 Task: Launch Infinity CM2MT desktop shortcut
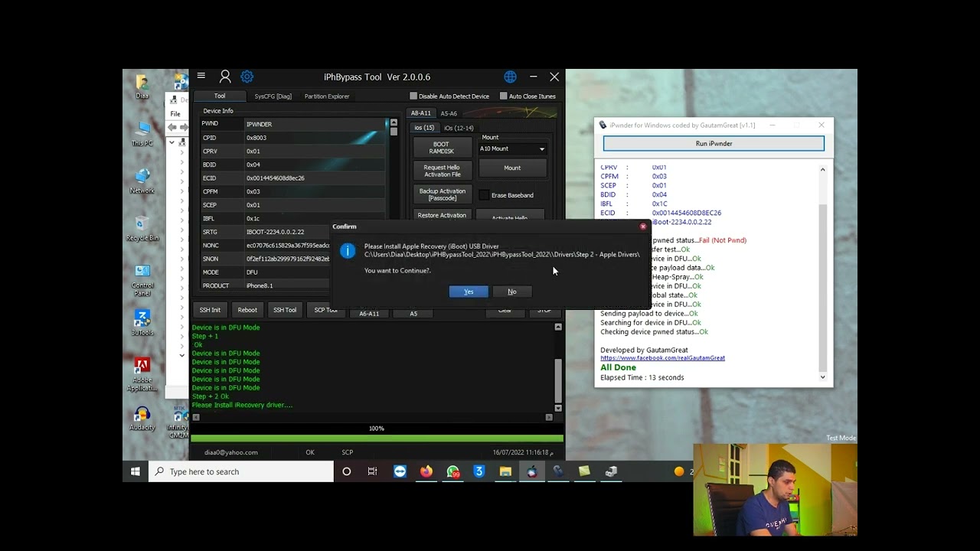178,423
